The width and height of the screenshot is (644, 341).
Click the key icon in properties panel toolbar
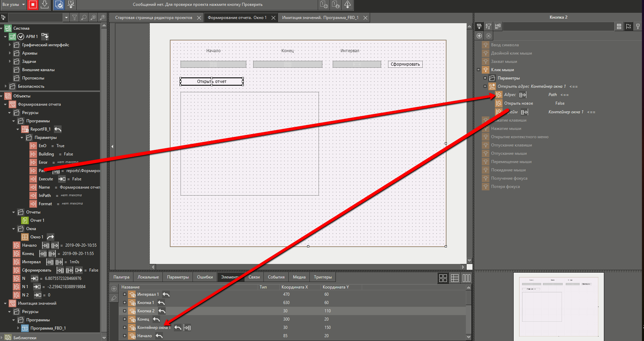coord(638,26)
